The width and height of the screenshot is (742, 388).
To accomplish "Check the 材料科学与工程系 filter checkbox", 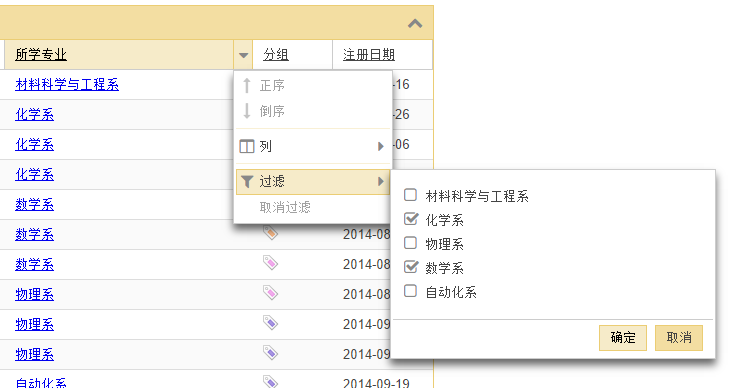I will click(410, 195).
